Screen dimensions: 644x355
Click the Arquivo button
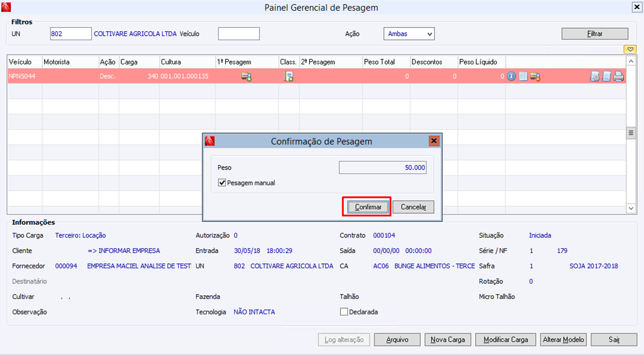[397, 340]
